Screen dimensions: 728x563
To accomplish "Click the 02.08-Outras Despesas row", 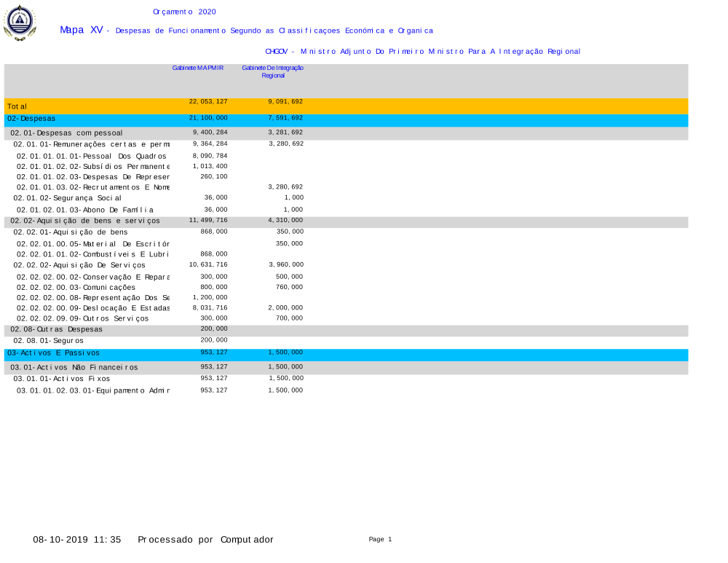I will 56,329.
